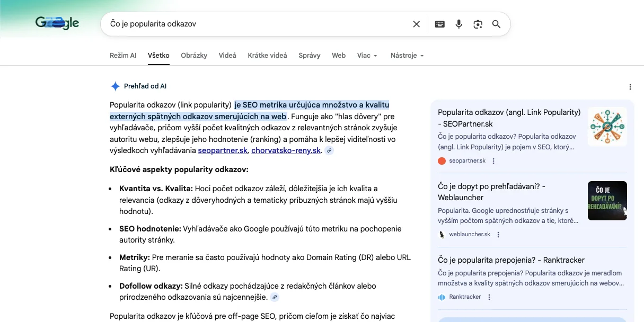
Task: Start voice search with the microphone
Action: (x=459, y=24)
